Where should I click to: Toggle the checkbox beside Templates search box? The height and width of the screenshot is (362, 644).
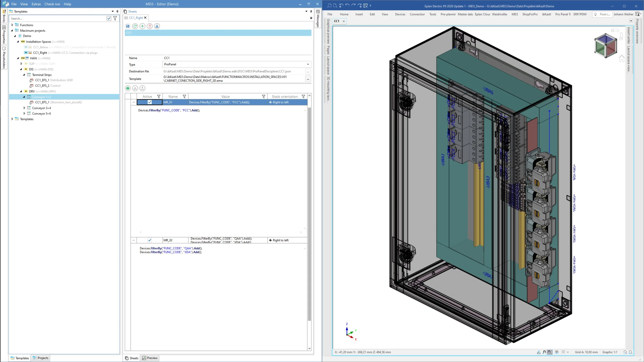click(109, 18)
